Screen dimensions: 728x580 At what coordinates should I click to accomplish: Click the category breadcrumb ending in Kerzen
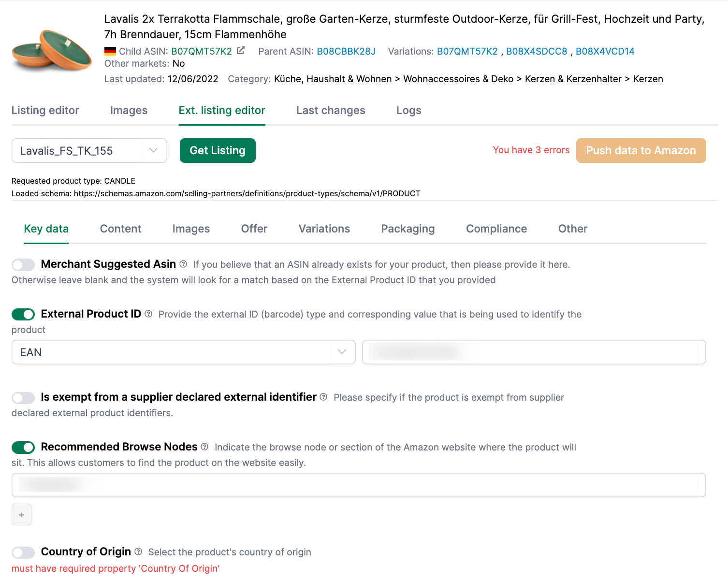[x=468, y=79]
